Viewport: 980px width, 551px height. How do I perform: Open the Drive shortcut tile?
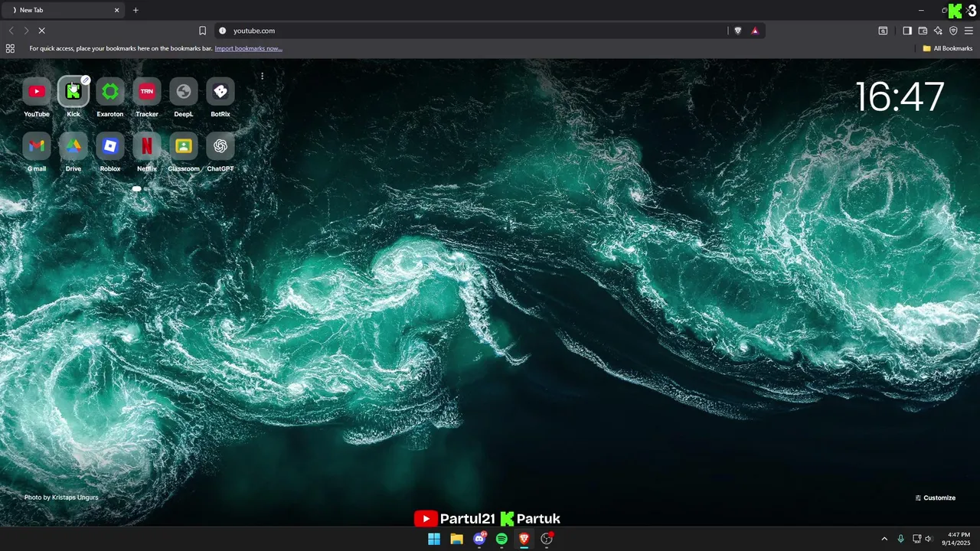point(73,146)
